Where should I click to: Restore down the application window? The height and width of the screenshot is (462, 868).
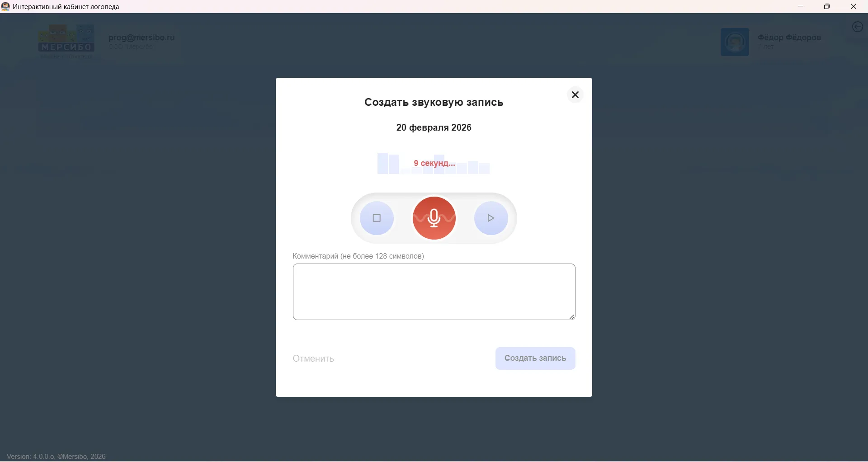(x=827, y=6)
